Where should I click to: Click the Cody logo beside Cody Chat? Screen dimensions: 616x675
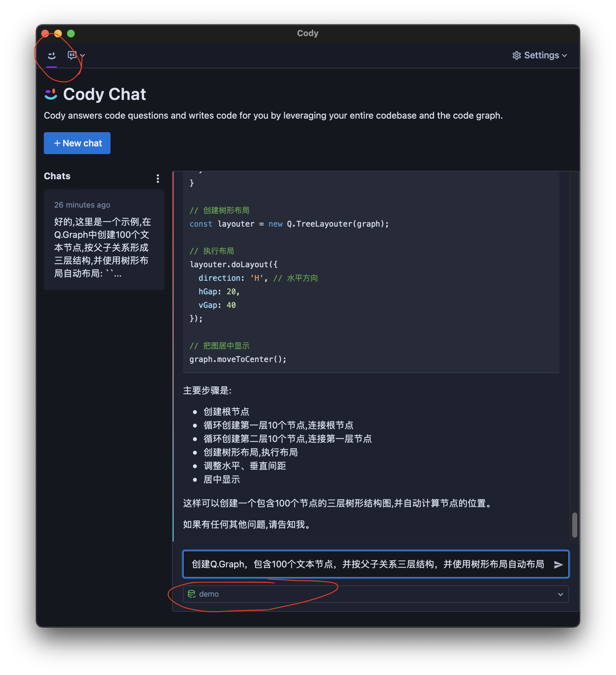coord(51,94)
